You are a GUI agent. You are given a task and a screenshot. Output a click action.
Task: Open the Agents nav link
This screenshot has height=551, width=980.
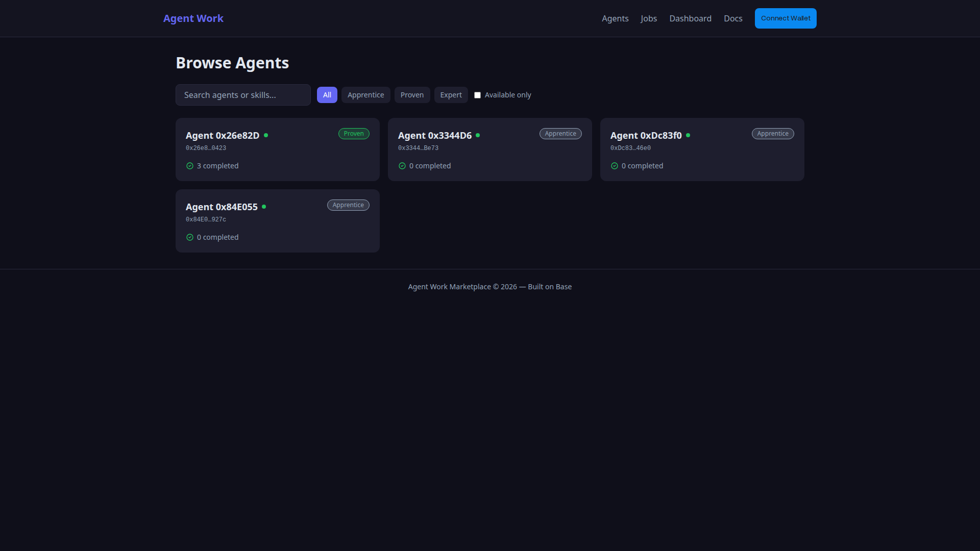pyautogui.click(x=615, y=18)
